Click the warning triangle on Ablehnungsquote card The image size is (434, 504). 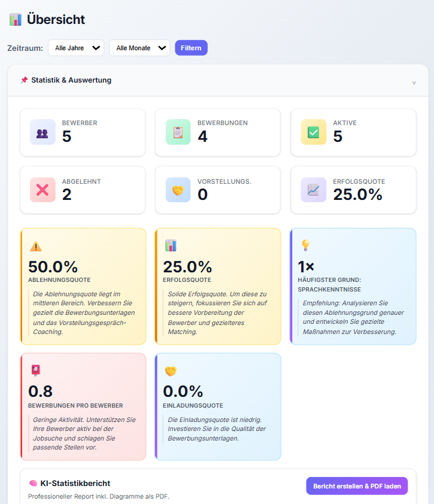click(36, 246)
